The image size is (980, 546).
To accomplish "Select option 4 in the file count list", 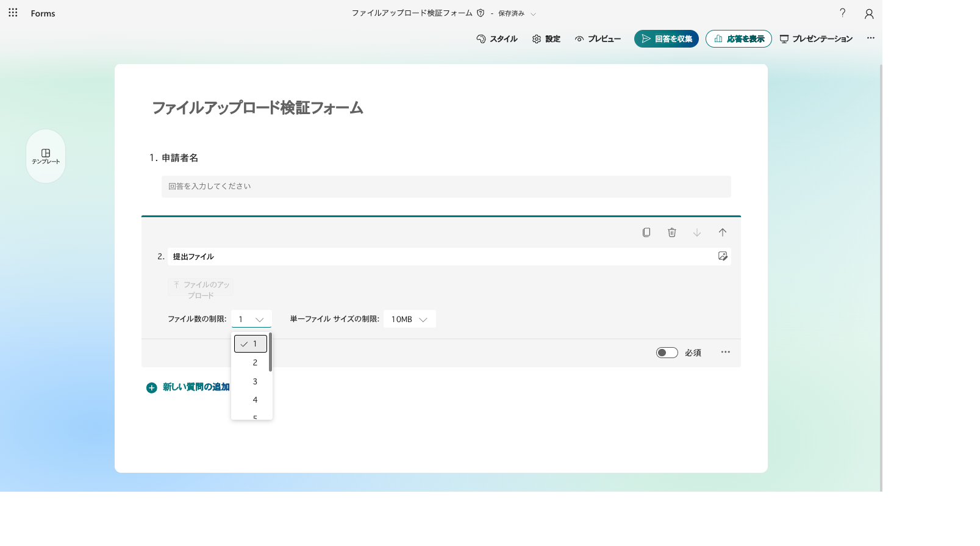I will tap(251, 400).
